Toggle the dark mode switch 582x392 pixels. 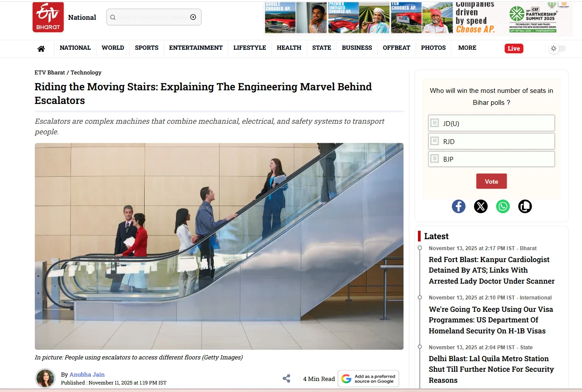(557, 48)
